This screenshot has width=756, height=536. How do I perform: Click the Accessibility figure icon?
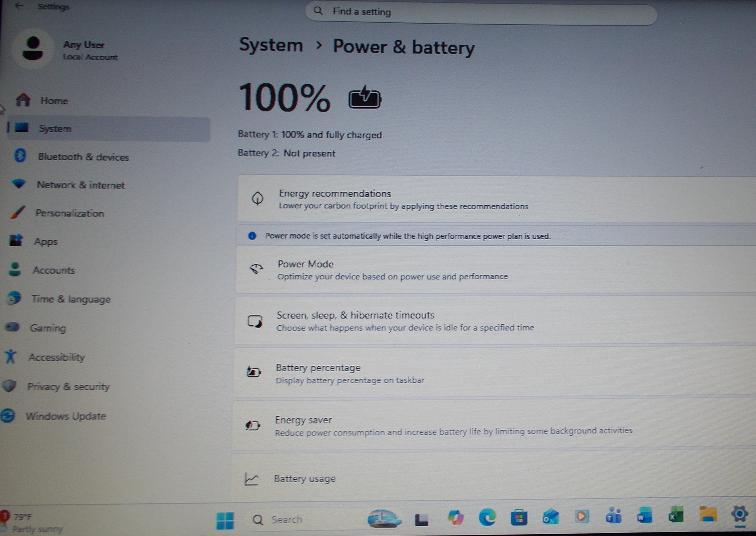10,356
